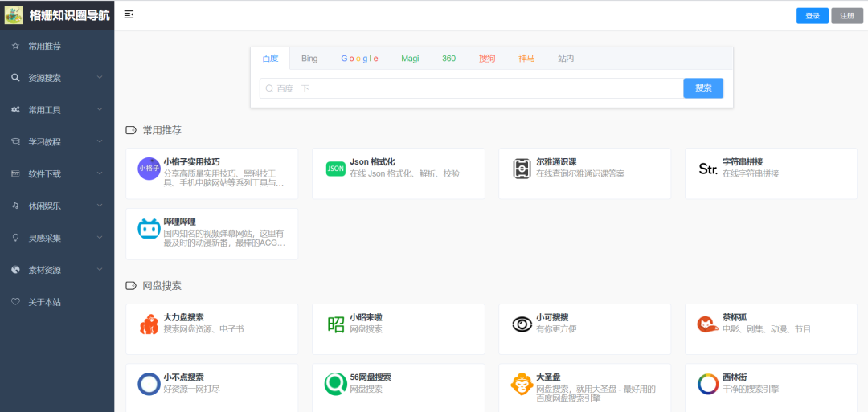Click the green Q icon of 56网盘搜索
The height and width of the screenshot is (412, 868).
(335, 385)
